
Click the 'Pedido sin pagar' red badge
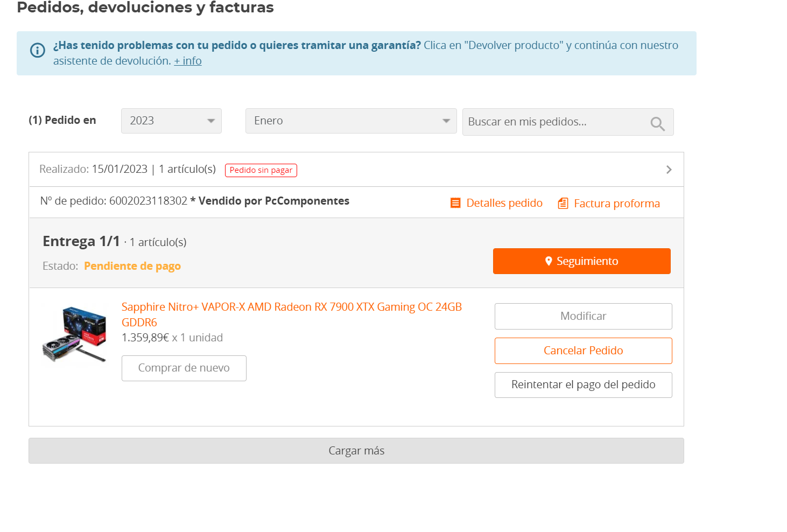tap(261, 170)
